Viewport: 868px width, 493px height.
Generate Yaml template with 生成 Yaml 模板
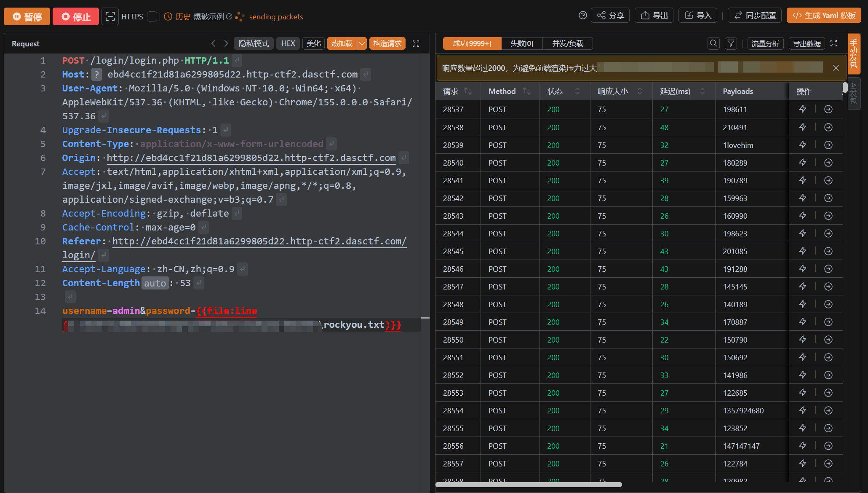(x=824, y=16)
